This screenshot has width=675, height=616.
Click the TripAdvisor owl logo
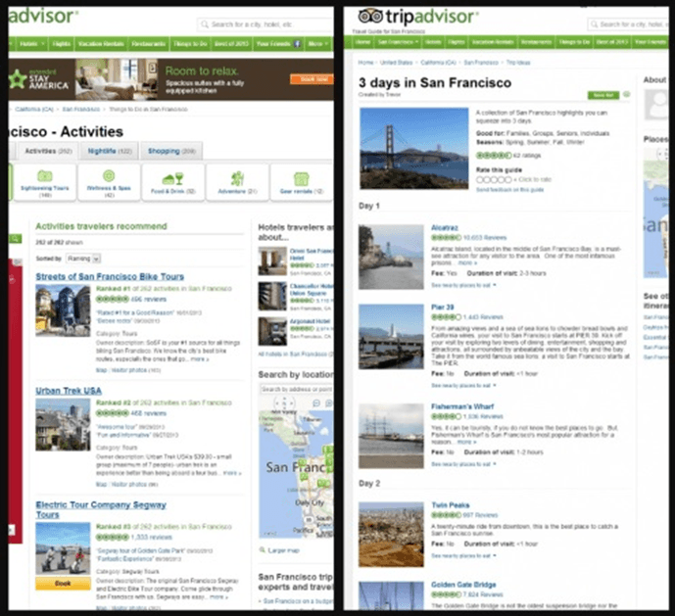click(x=370, y=17)
